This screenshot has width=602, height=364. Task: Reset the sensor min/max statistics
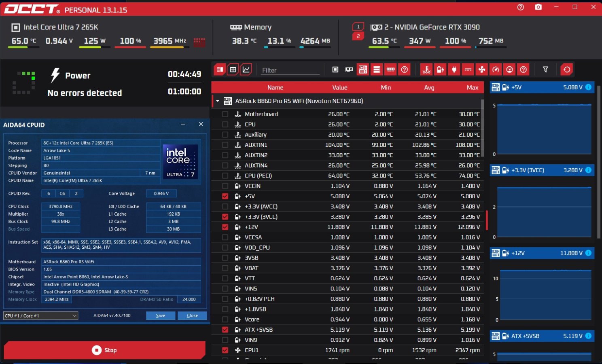pos(567,70)
